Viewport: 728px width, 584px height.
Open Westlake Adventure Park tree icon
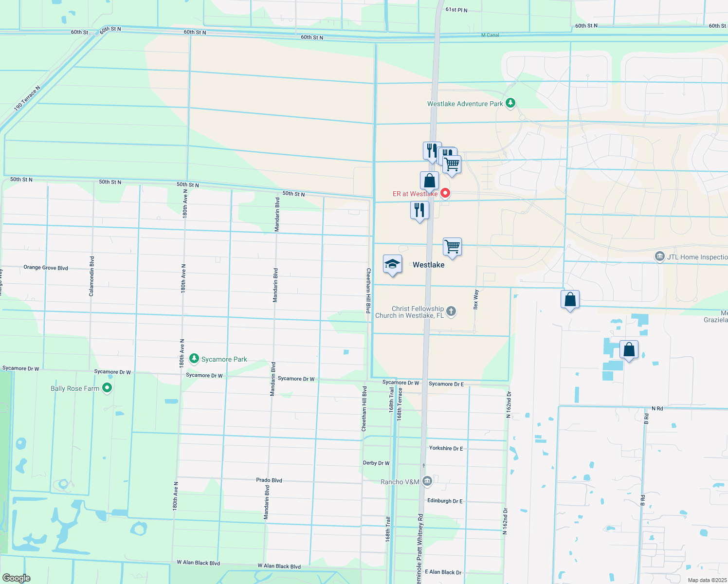tap(510, 103)
